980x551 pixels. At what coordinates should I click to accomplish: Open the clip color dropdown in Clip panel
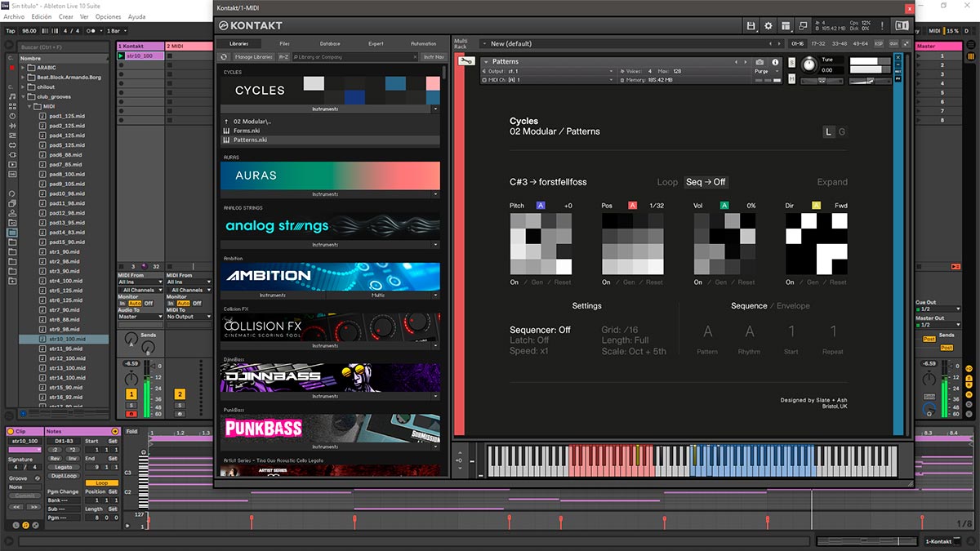tap(25, 450)
